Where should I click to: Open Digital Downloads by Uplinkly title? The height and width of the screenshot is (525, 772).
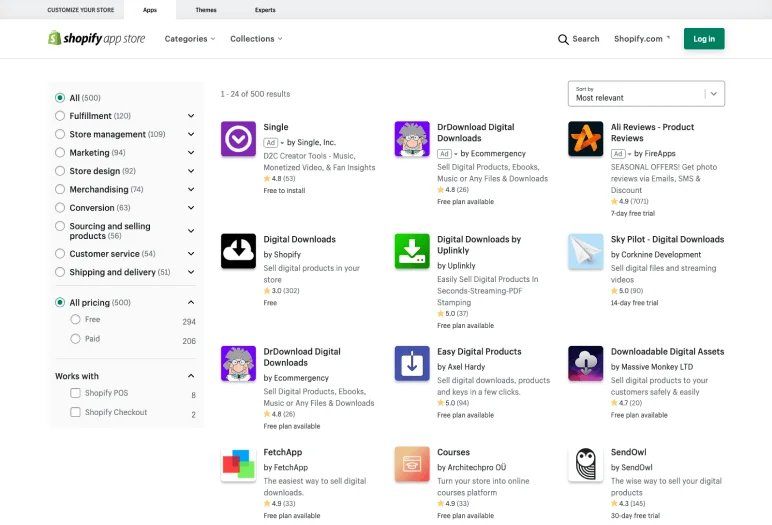tap(479, 245)
